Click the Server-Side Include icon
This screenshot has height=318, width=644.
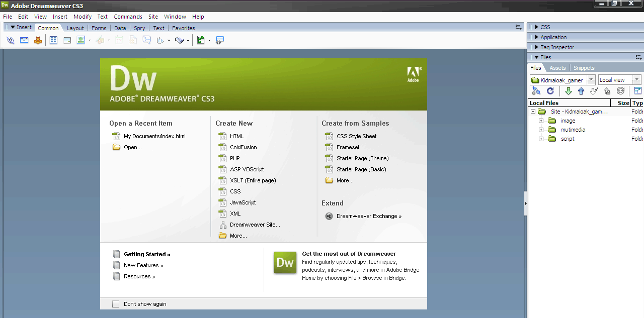coord(133,40)
